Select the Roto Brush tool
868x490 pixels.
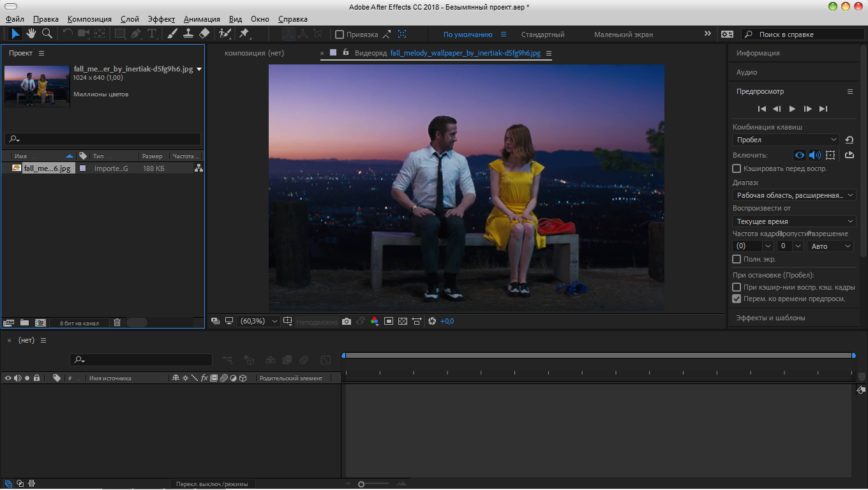(225, 34)
